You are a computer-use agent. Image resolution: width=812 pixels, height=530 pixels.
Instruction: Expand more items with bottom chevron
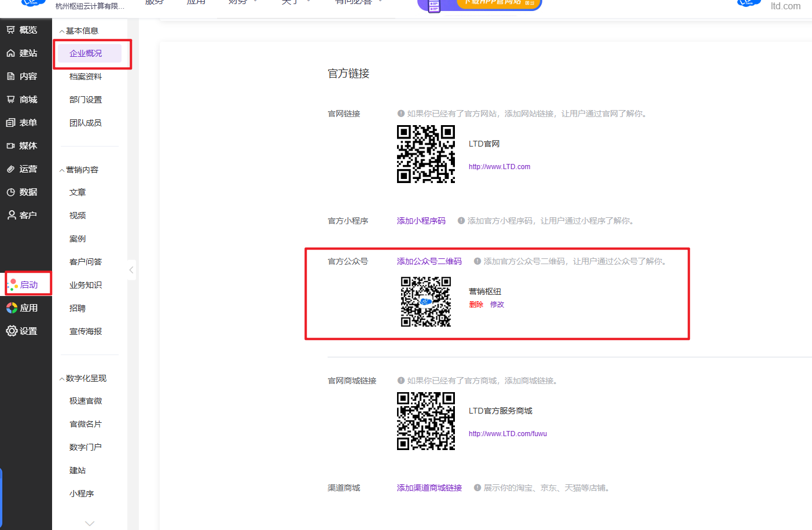pos(90,523)
